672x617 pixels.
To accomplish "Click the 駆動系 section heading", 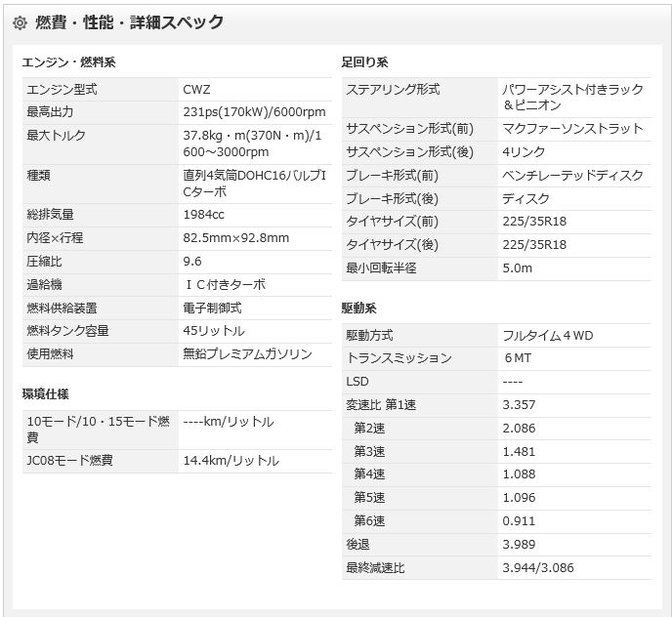I will click(x=359, y=308).
